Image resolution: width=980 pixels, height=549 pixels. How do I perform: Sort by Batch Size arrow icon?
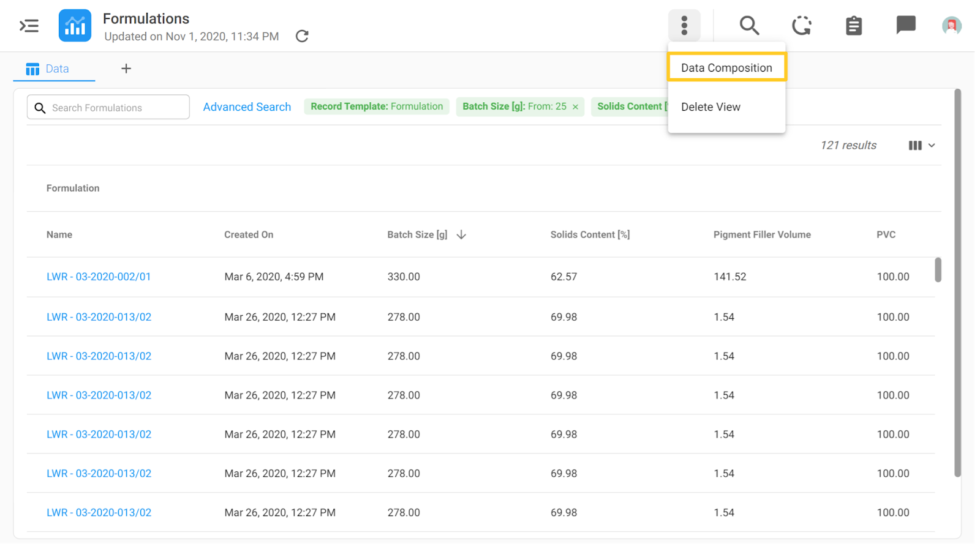461,234
